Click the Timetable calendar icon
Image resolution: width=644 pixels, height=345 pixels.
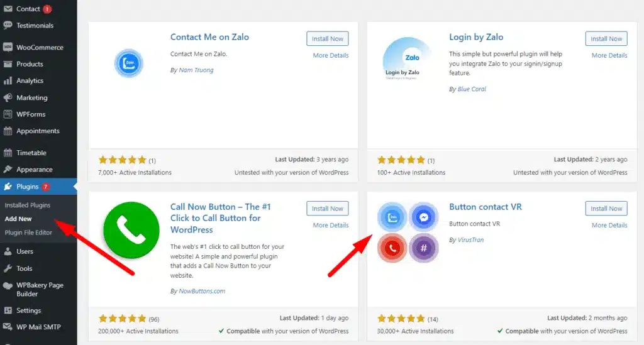[8, 153]
